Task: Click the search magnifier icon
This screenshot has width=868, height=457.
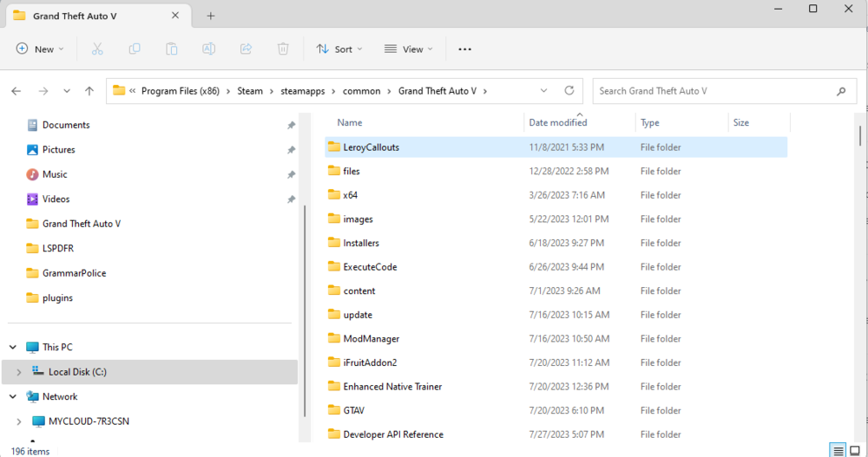Action: [x=841, y=91]
